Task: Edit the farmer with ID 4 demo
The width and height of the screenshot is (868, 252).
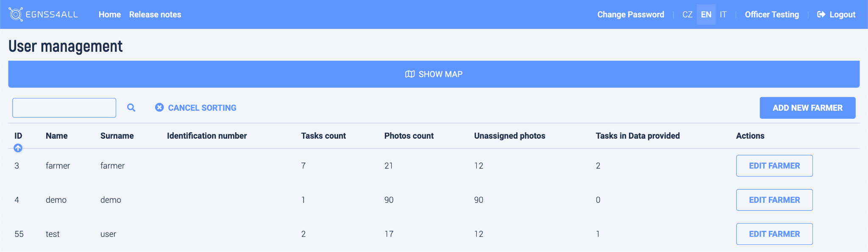Action: click(774, 200)
